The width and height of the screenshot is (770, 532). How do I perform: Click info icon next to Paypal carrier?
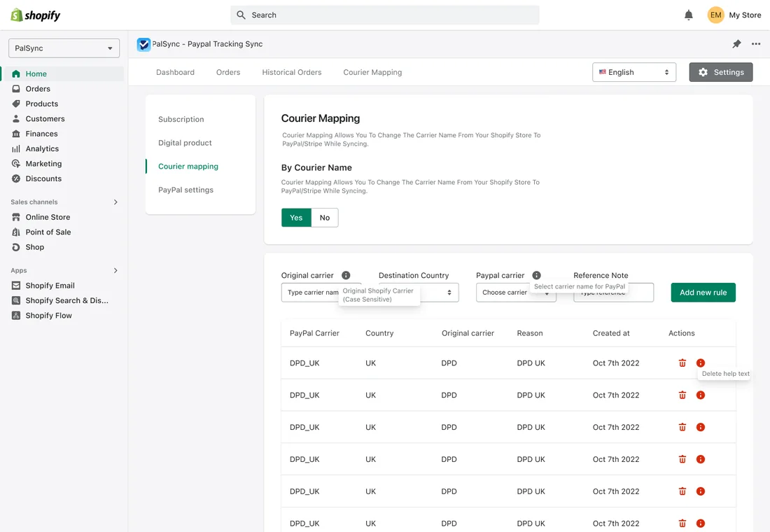point(536,275)
